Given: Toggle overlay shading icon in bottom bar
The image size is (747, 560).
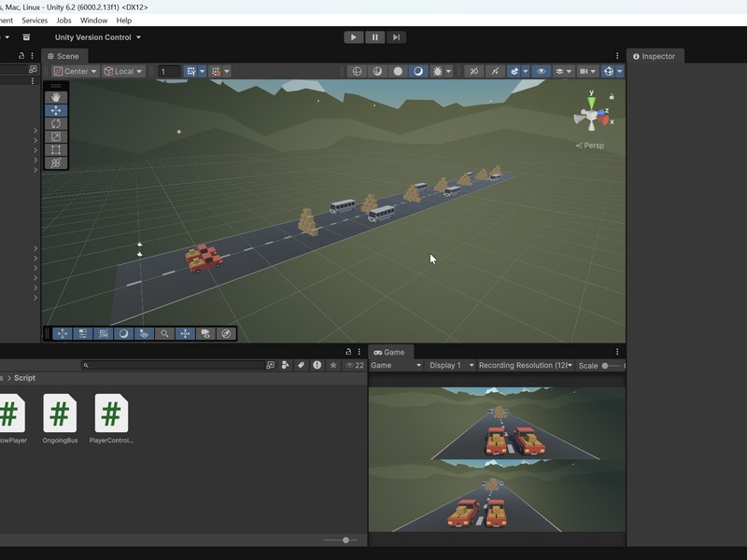Looking at the screenshot, I should click(x=124, y=334).
